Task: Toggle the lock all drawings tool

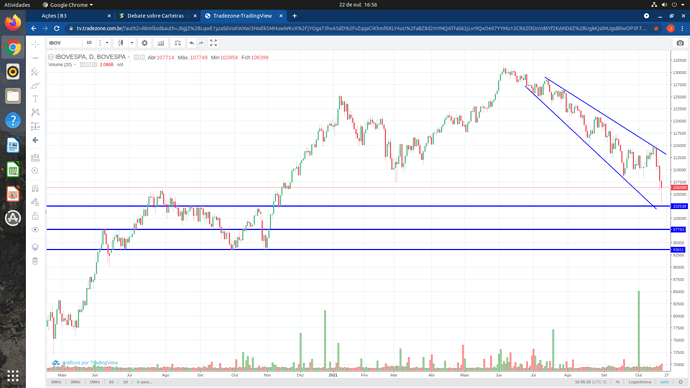Action: coord(35,216)
